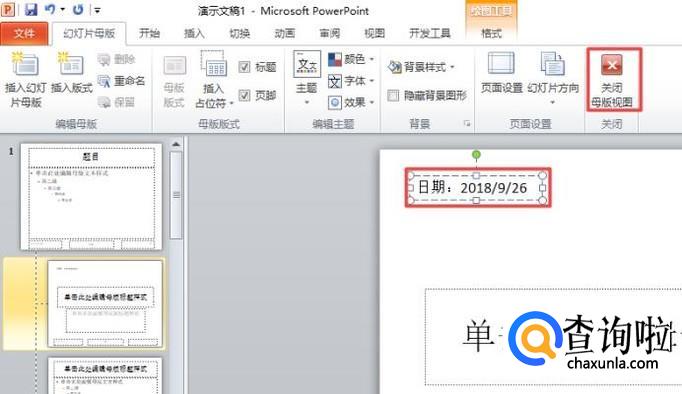
Task: Open the 视图 ribbon tab
Action: (x=375, y=33)
